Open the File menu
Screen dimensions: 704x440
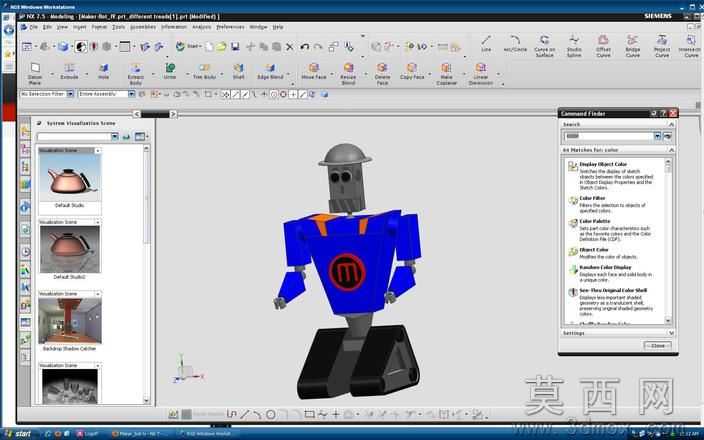(34, 27)
